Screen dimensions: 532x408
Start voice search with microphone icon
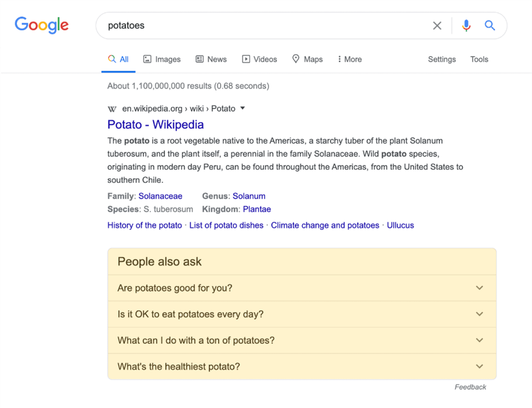click(466, 25)
